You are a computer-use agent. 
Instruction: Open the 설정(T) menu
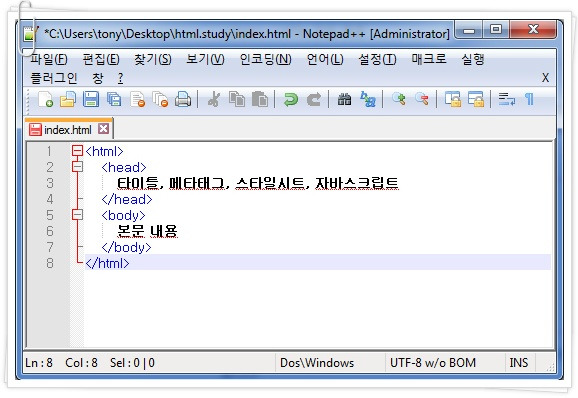pyautogui.click(x=377, y=59)
